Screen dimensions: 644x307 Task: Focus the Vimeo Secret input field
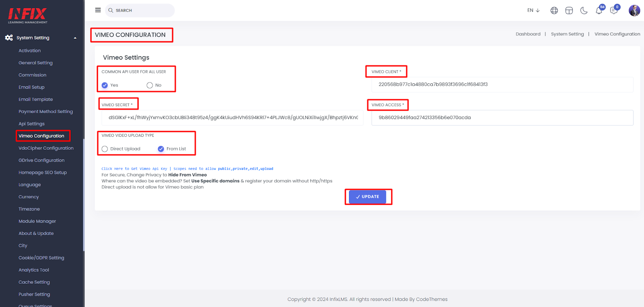[x=232, y=117]
